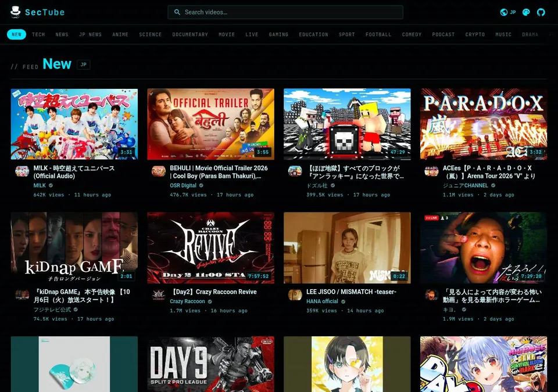Viewport: 558px width, 392px height.
Task: Click the JP badge beside New heading
Action: pyautogui.click(x=83, y=64)
